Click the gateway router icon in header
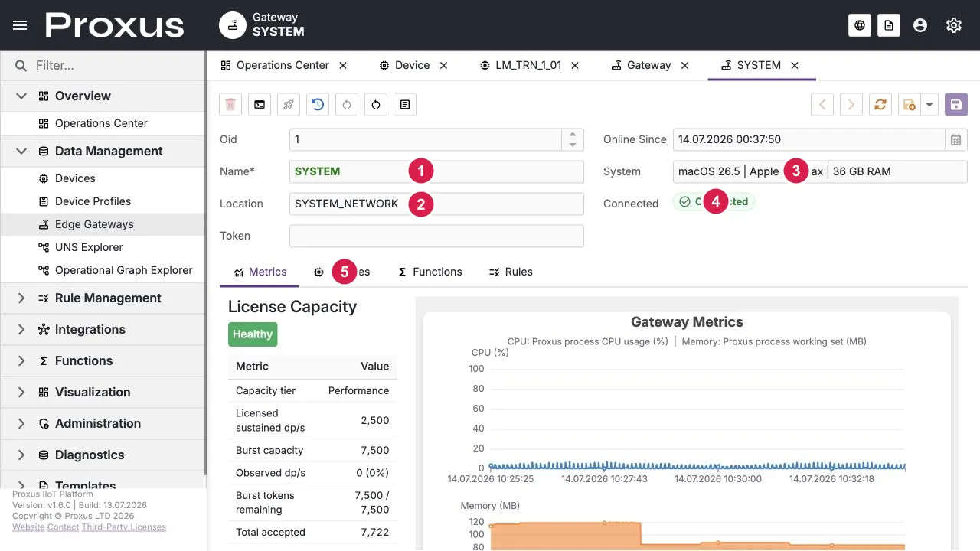Viewport: 980px width, 551px height. pos(233,25)
